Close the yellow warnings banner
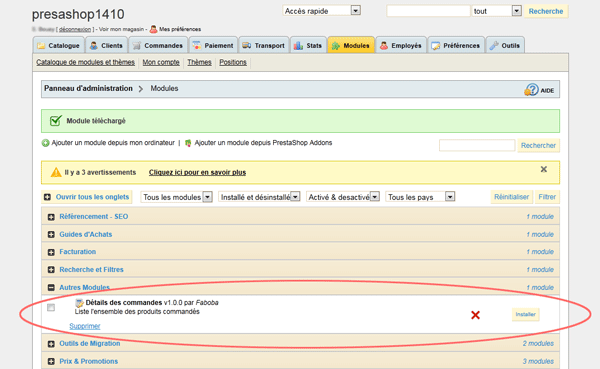This screenshot has height=369, width=600. click(543, 169)
